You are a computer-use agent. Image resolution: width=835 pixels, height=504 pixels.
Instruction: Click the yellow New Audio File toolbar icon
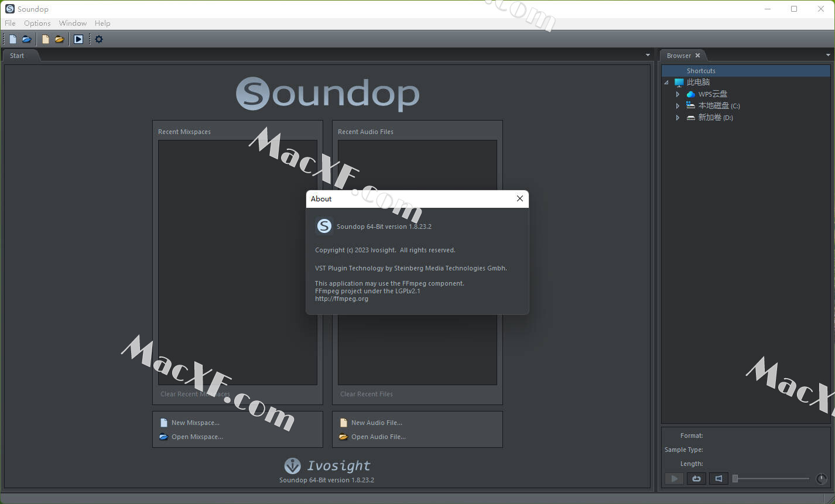(x=45, y=39)
